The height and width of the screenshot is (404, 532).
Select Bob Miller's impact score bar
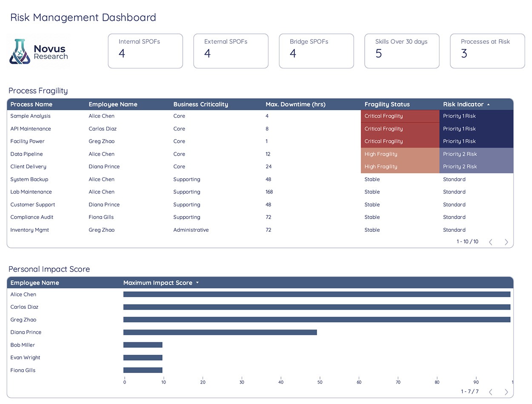coord(143,345)
